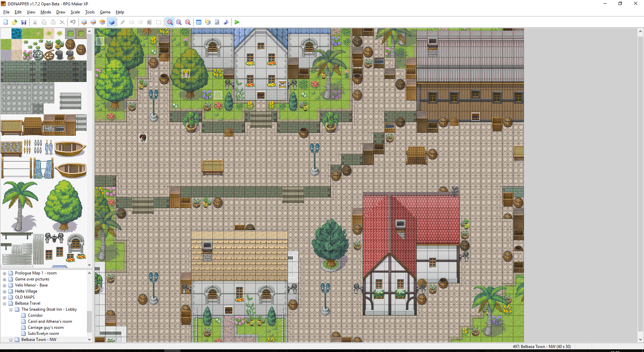Screen dimensions: 644x352
Task: Click the Copy icon in the toolbar
Action: pyautogui.click(x=44, y=22)
